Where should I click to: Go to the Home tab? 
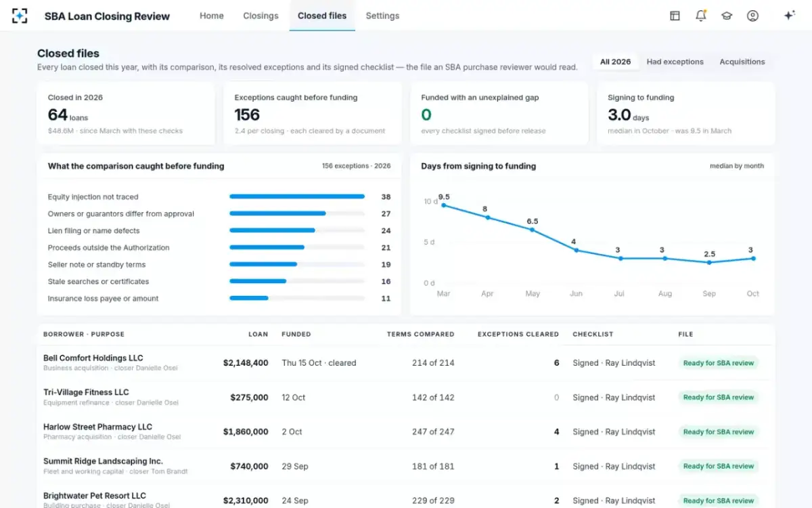point(212,16)
